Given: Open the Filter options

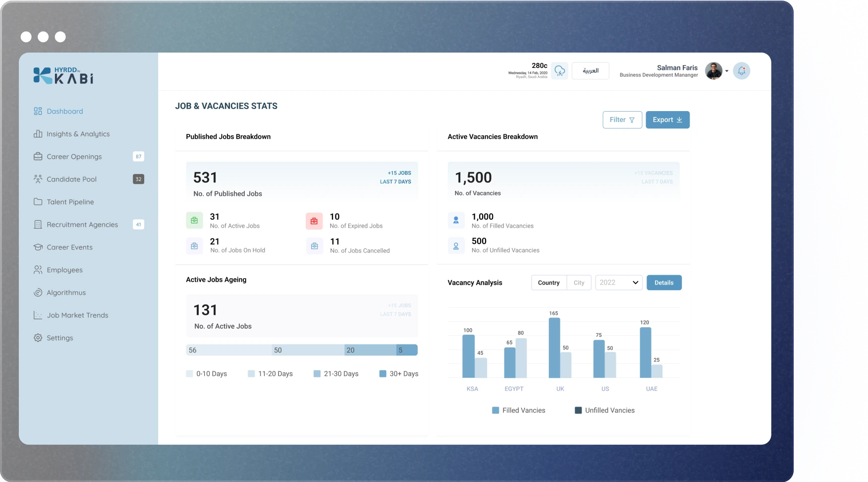Looking at the screenshot, I should (622, 120).
